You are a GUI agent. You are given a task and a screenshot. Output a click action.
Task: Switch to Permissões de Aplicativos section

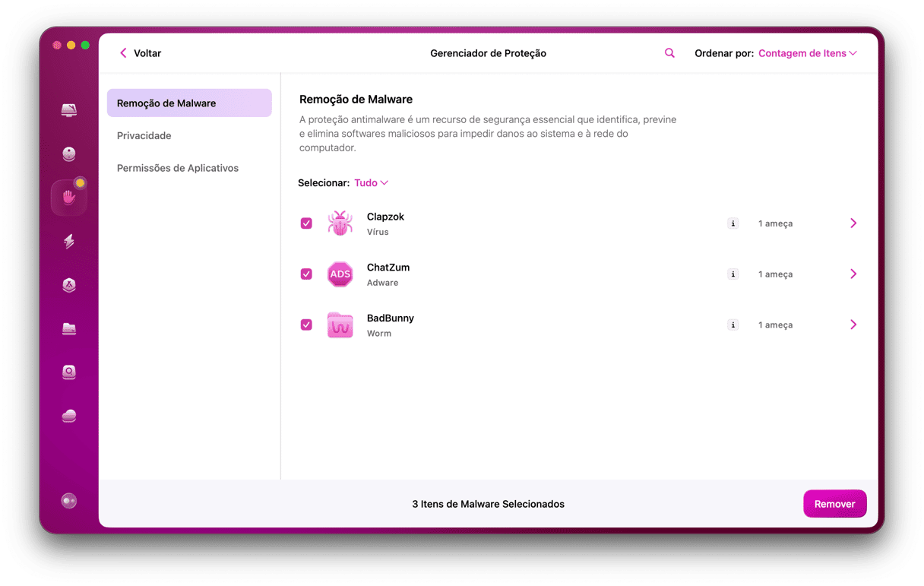178,168
